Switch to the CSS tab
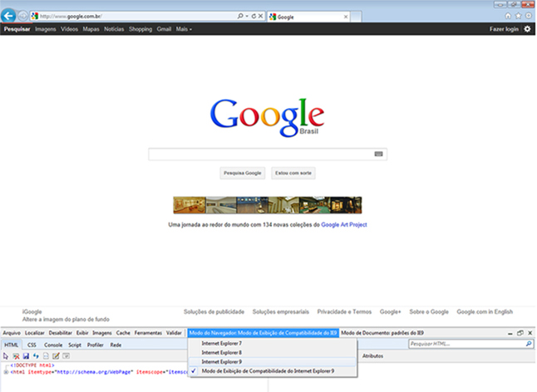The image size is (537, 392). [x=32, y=345]
